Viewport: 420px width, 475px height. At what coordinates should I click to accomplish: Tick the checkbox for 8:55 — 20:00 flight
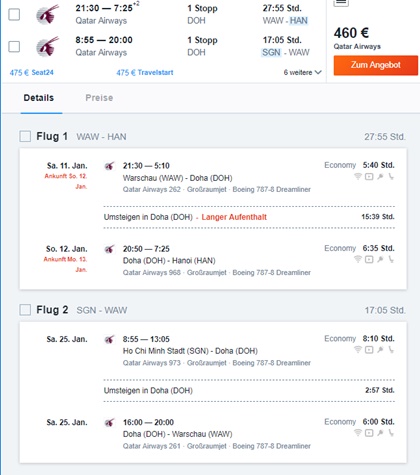click(x=14, y=46)
